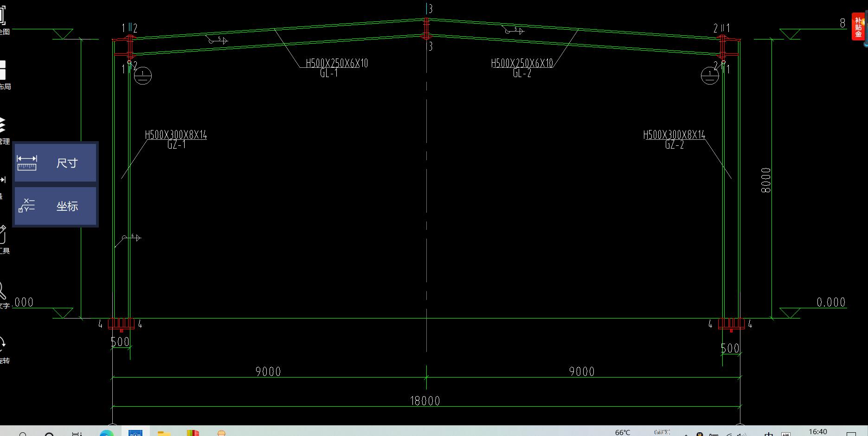Click the 旋转 rotate sidebar icon
This screenshot has width=868, height=436.
[x=4, y=350]
